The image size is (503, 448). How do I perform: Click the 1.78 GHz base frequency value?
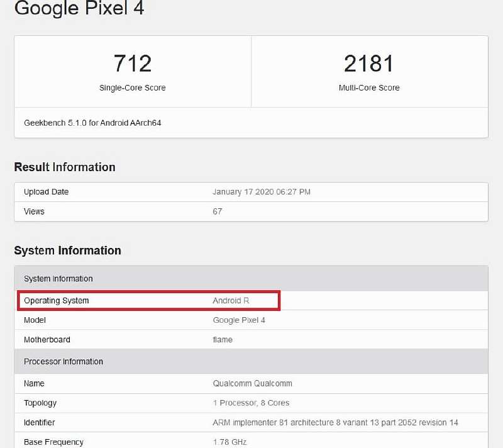point(230,442)
